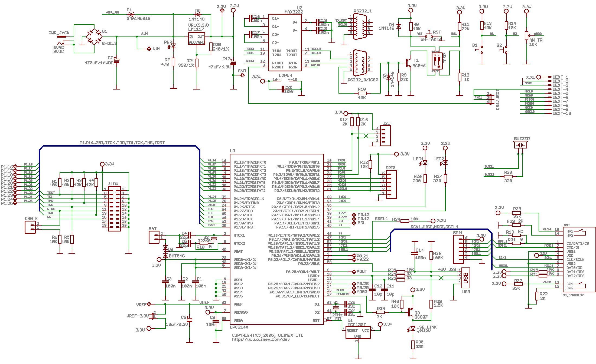This screenshot has width=596, height=364.
Task: Click the R10 10K resistor symbol
Action: click(x=362, y=93)
